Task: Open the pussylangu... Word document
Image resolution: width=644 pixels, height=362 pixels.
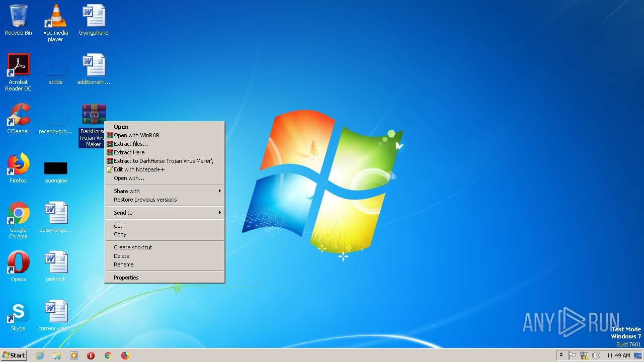Action: tap(56, 217)
